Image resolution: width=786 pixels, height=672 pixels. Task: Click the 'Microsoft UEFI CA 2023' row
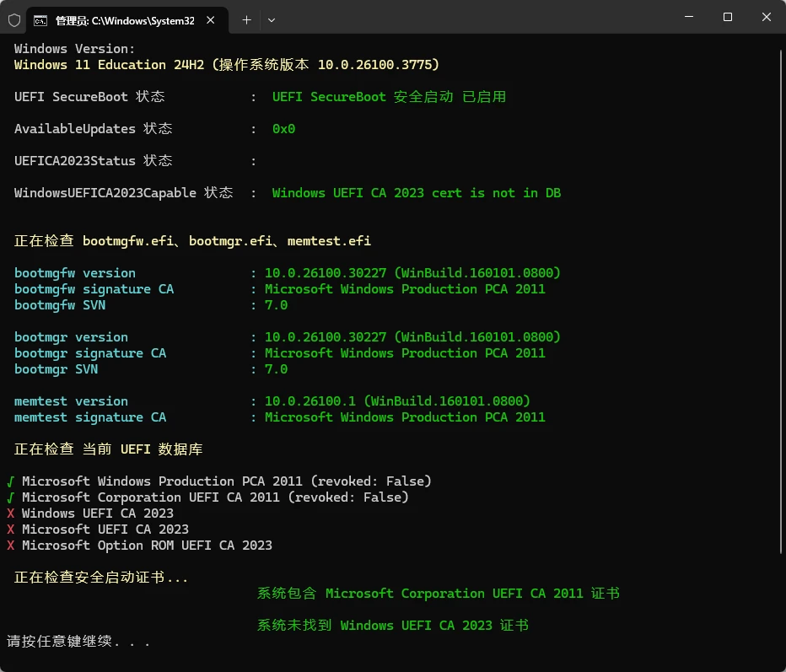pos(98,530)
